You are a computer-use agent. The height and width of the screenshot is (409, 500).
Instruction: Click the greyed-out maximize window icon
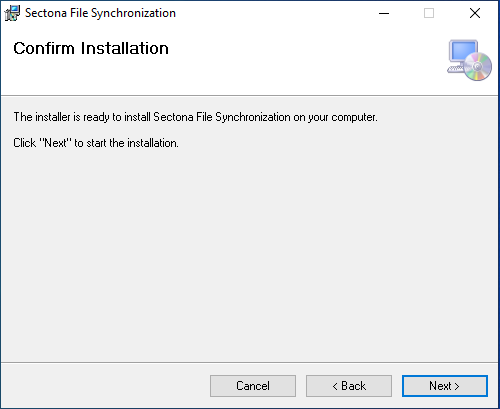point(429,13)
